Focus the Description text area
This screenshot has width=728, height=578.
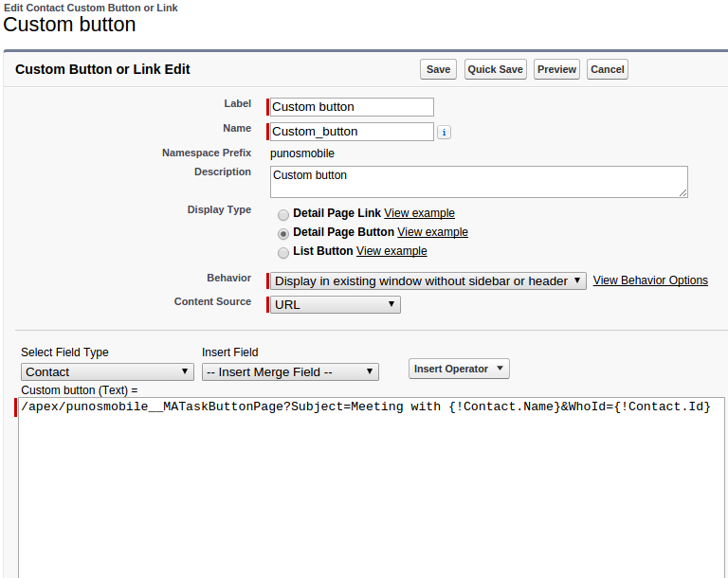pos(479,182)
